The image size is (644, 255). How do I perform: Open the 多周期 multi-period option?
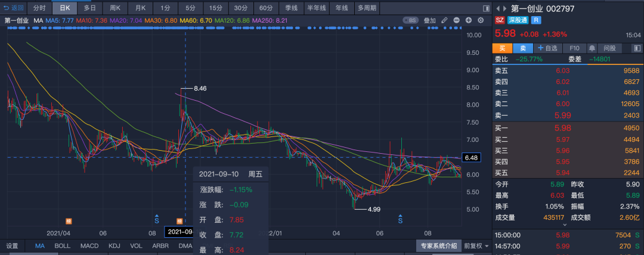tap(366, 8)
